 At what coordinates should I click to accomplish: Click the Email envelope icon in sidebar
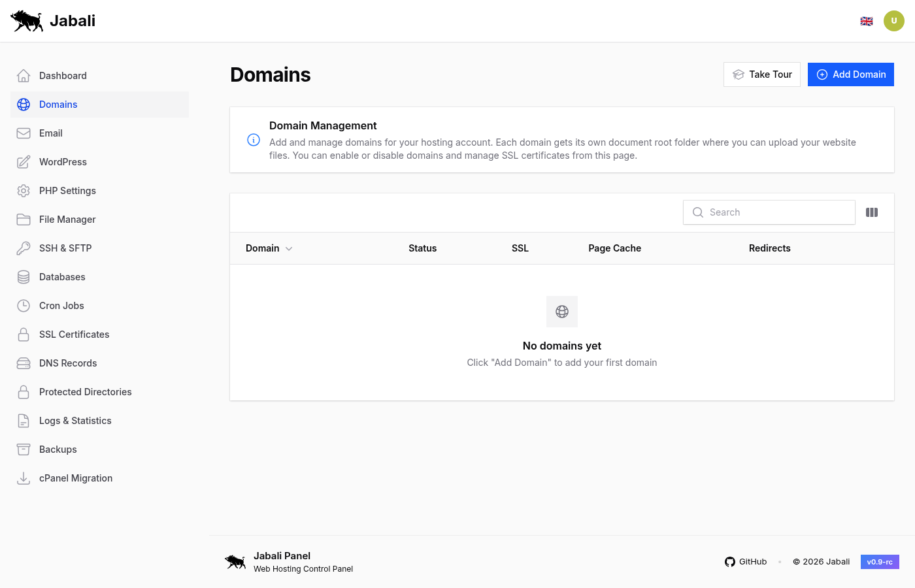24,133
